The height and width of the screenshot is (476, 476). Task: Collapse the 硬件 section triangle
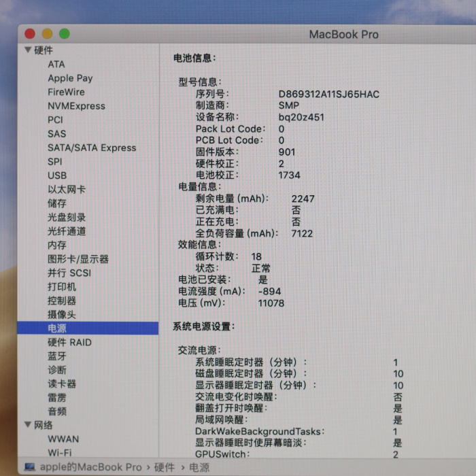tap(28, 50)
